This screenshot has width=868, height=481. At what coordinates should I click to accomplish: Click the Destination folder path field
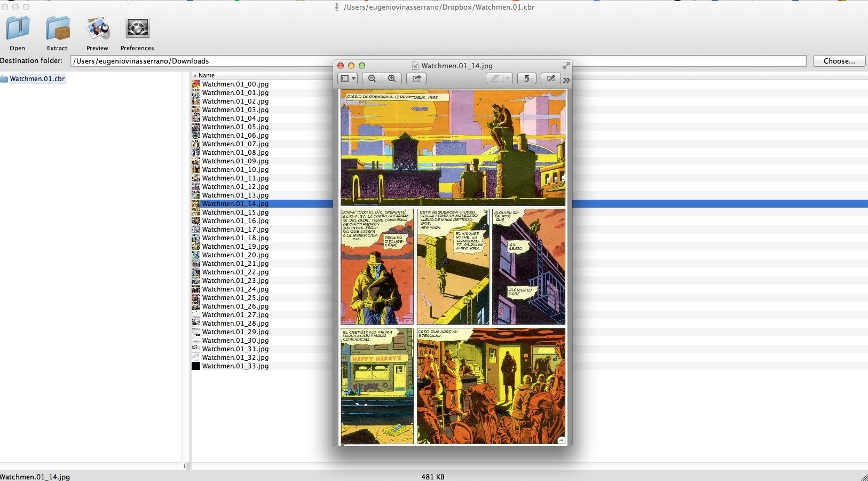438,61
